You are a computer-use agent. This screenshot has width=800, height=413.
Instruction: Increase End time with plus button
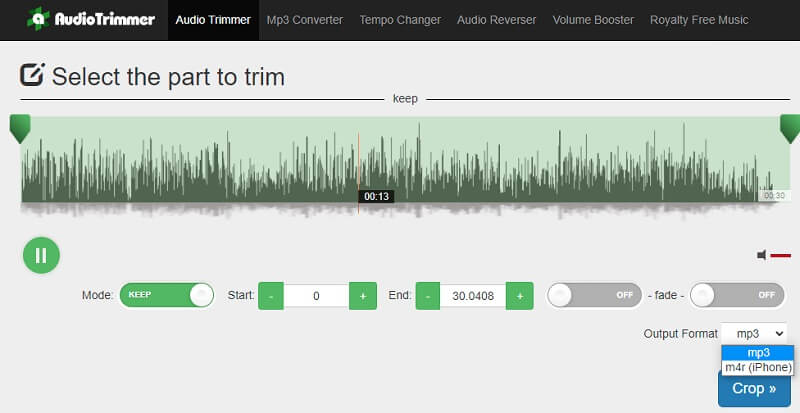coord(519,295)
